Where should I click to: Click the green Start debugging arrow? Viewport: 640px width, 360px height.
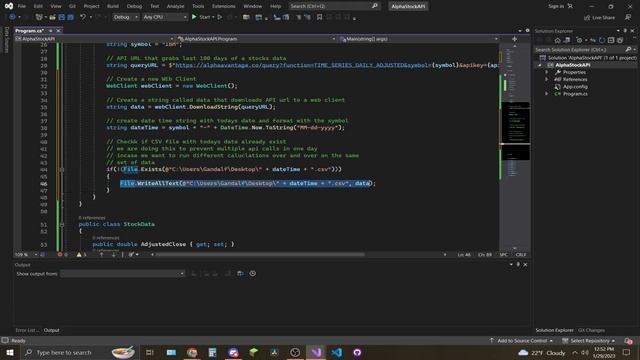click(194, 17)
